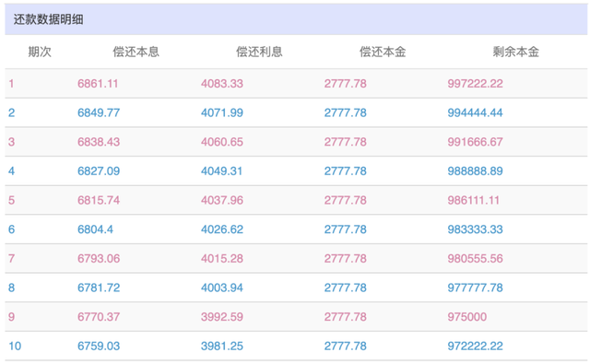Select the 期次 column header

point(40,52)
